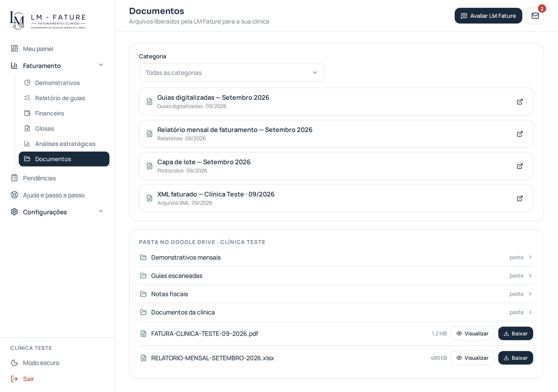The image size is (558, 392).
Task: Open the Notas fiscais folder chevron
Action: coord(530,294)
